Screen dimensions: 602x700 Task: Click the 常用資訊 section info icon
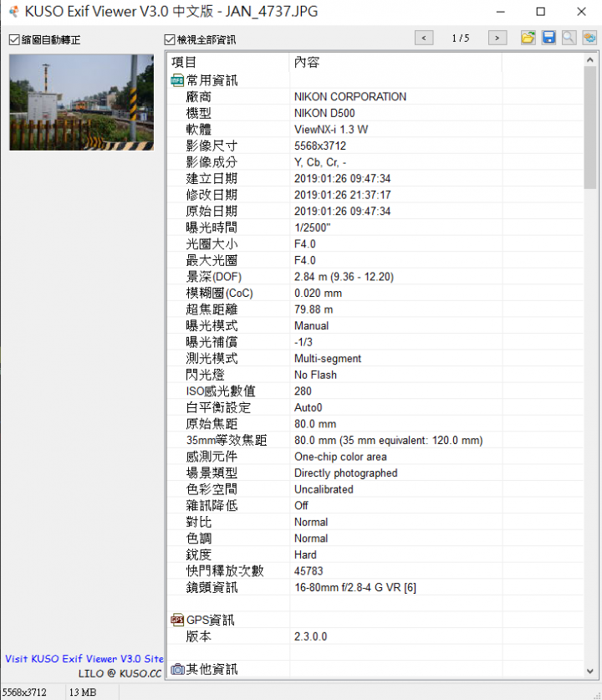point(177,80)
